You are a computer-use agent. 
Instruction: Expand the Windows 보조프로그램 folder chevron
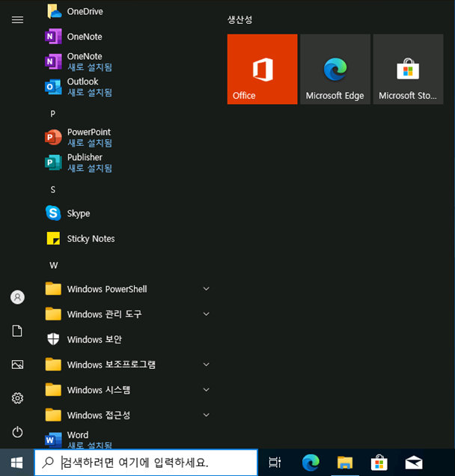coord(206,364)
